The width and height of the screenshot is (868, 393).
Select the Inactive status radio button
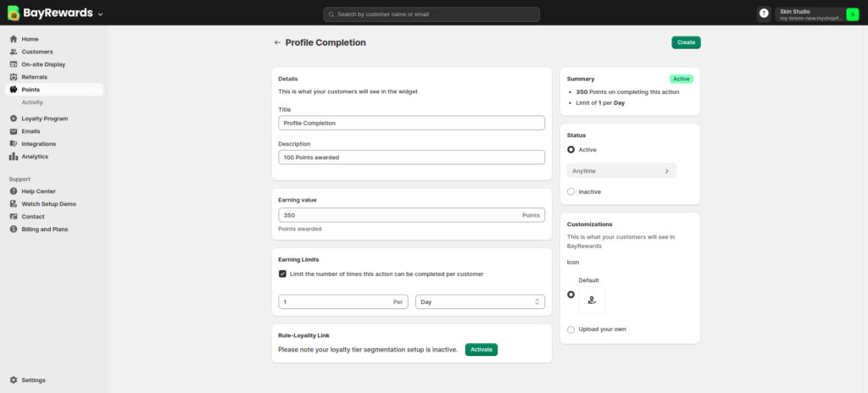570,191
